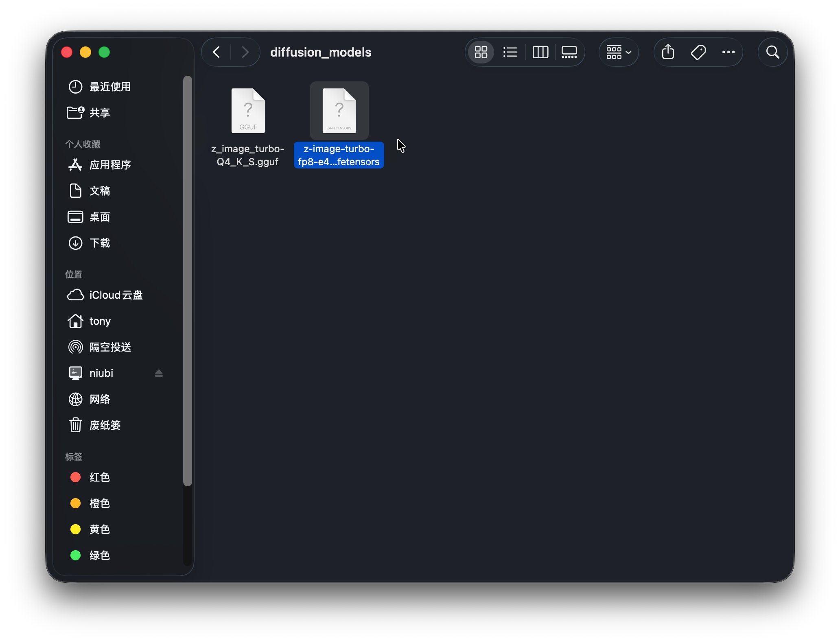Click the sidebar vertical scrollbar
Screen dimensions: 840x643
(x=187, y=281)
